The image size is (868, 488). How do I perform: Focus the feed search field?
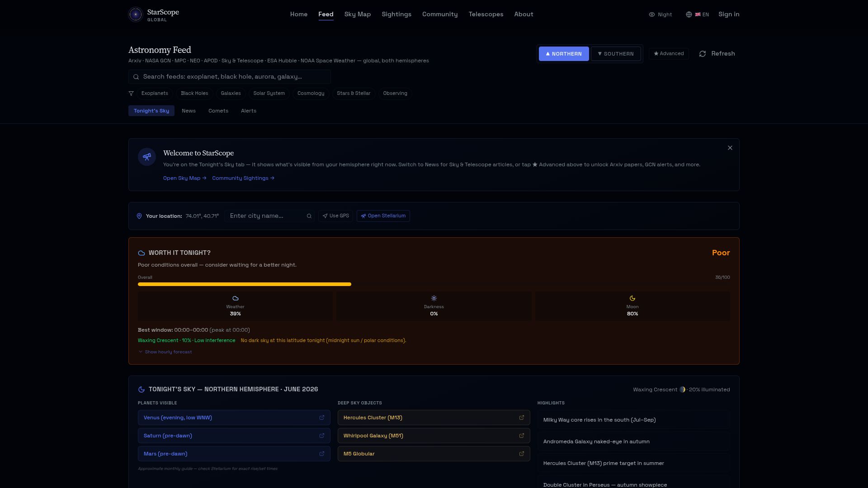230,77
